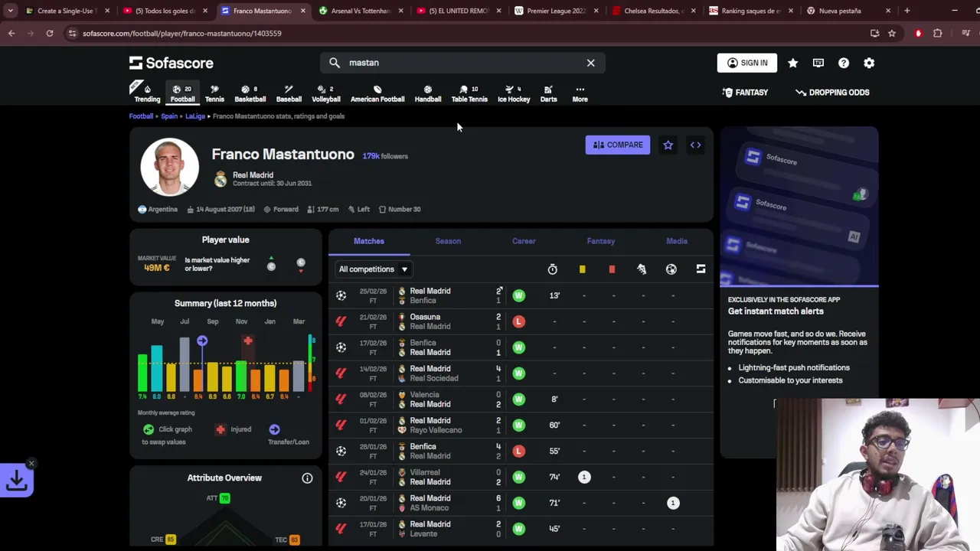Open the FANTASY link
The image size is (980, 551).
745,92
